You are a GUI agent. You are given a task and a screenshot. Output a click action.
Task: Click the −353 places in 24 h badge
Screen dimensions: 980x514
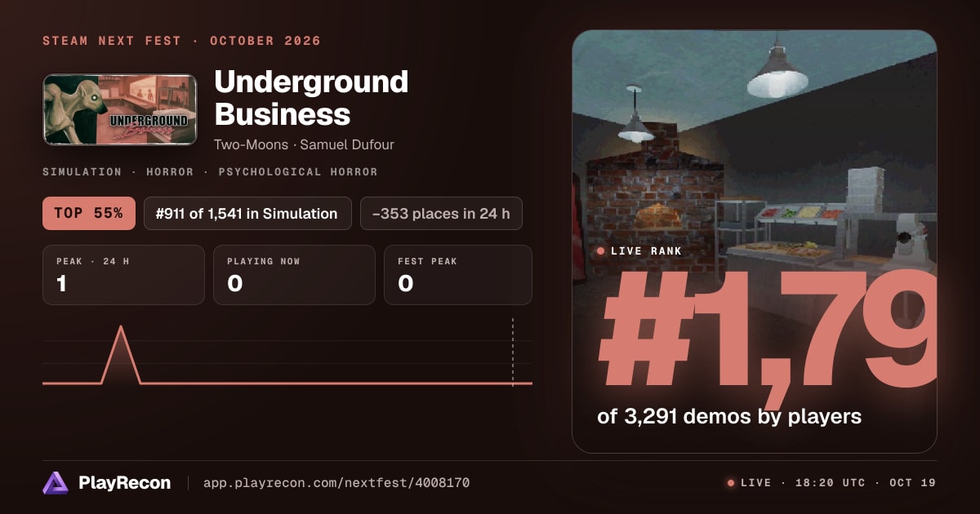click(x=441, y=214)
